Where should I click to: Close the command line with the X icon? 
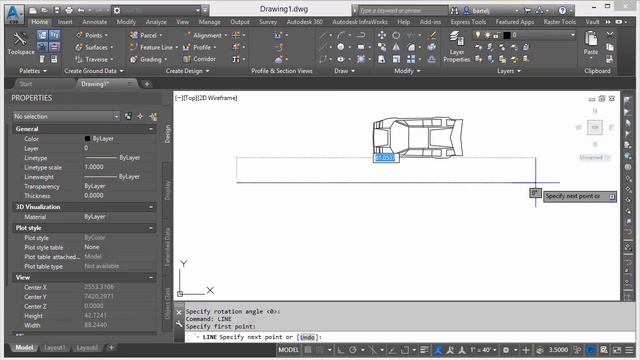pyautogui.click(x=179, y=312)
